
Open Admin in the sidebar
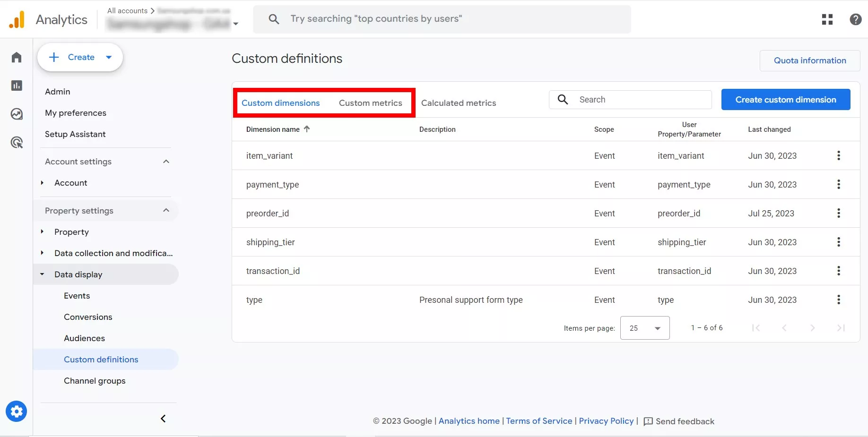point(58,92)
